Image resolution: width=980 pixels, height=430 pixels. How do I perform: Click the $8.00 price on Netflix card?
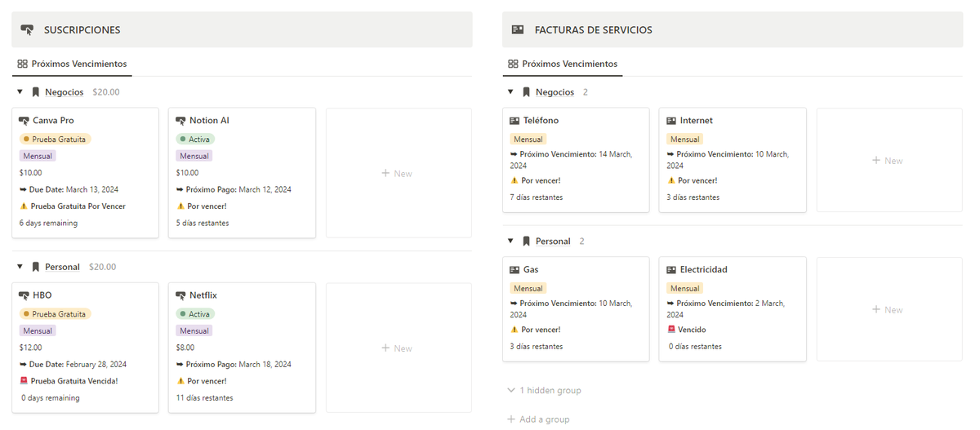coord(186,348)
